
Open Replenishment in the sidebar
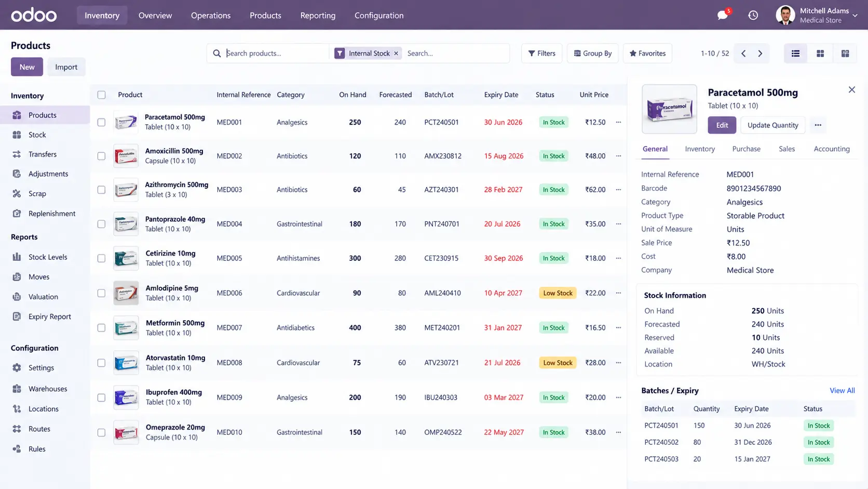pos(45,214)
